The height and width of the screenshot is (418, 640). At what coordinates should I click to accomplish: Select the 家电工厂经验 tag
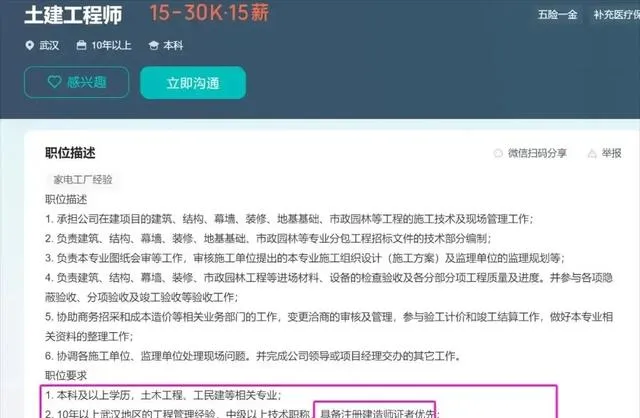coord(82,179)
